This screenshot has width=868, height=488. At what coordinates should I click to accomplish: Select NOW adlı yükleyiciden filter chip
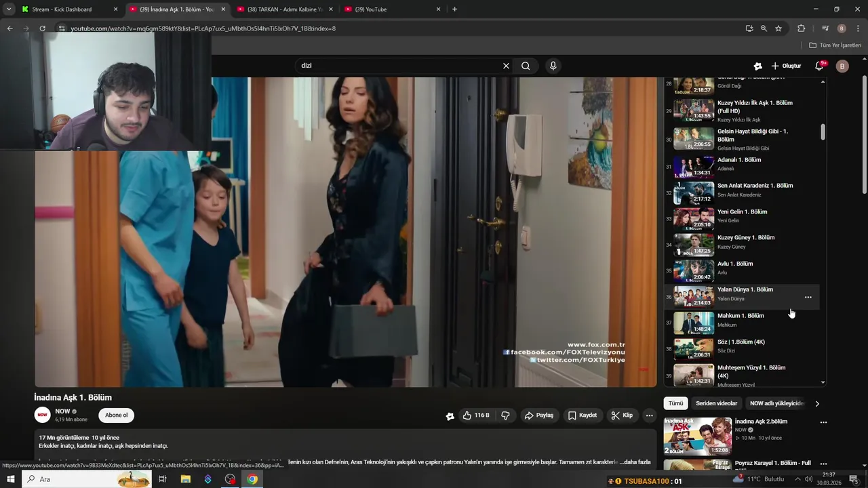click(x=776, y=403)
